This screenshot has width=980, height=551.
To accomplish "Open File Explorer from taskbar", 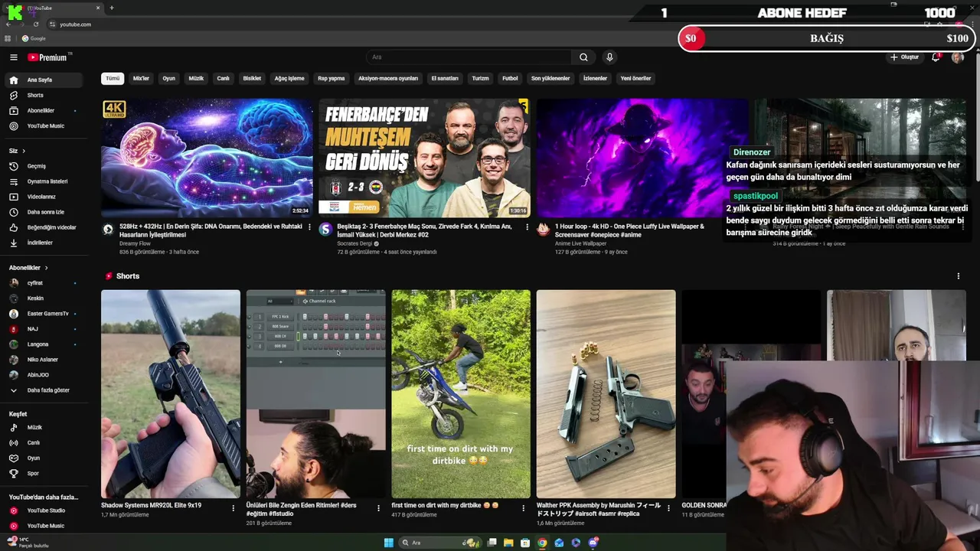I will point(508,543).
